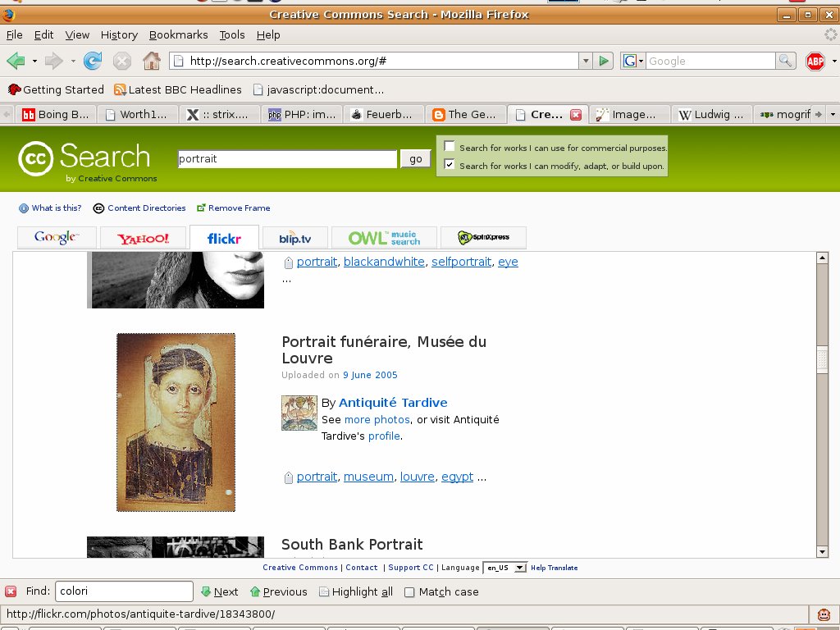Open the History menu
The image size is (840, 630).
coord(119,34)
